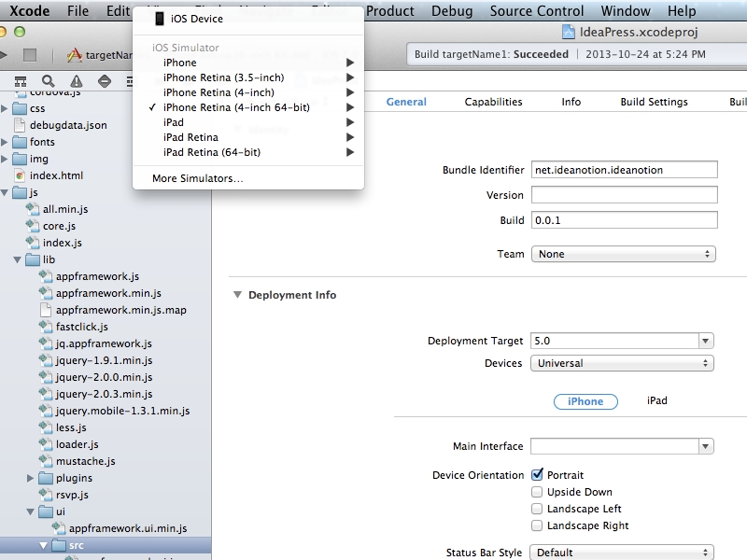Select the iPhone deployment toggle
Image resolution: width=747 pixels, height=560 pixels.
585,401
